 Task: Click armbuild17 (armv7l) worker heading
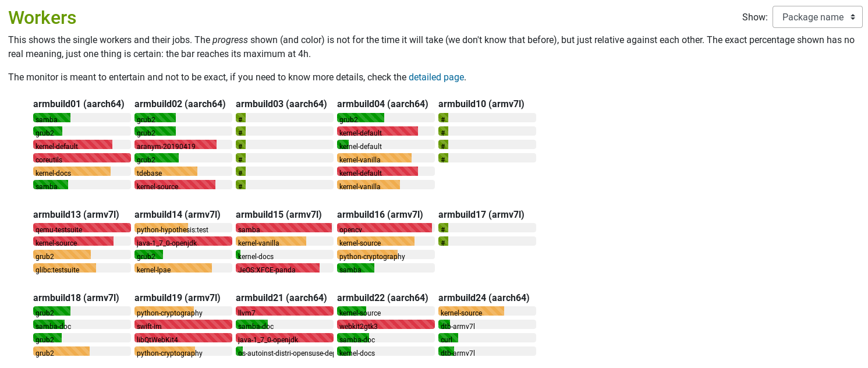(481, 214)
